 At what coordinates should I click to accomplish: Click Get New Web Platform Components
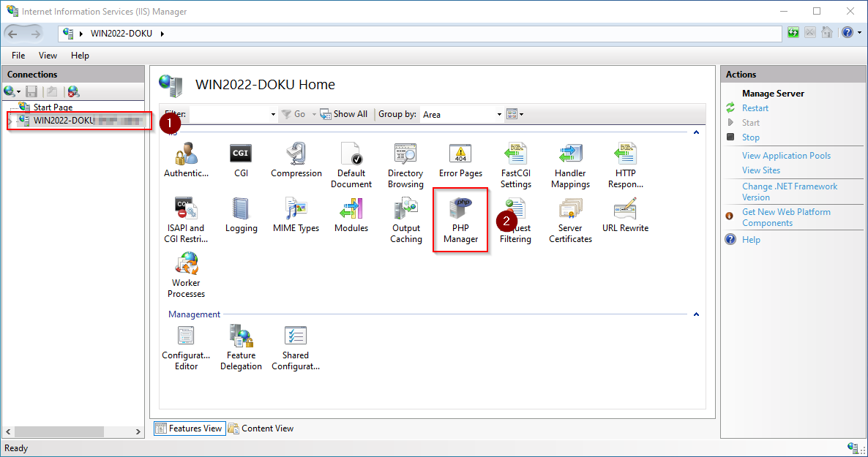(x=786, y=217)
